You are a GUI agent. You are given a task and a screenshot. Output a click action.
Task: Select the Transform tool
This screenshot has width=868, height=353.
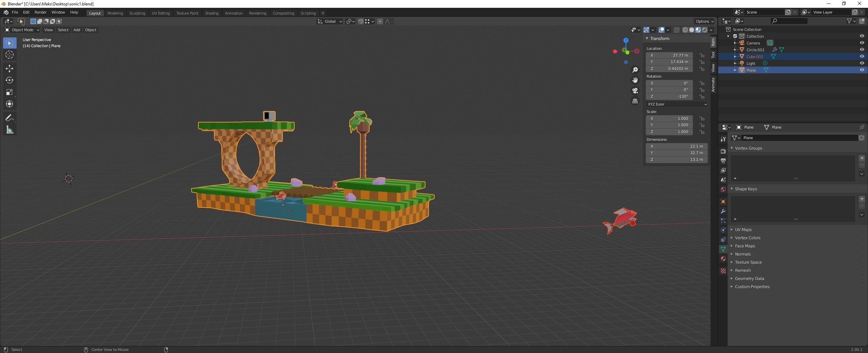(9, 104)
